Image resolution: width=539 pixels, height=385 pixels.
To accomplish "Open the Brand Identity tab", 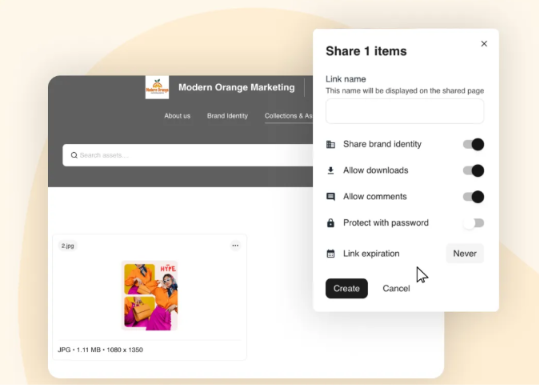I will click(227, 116).
